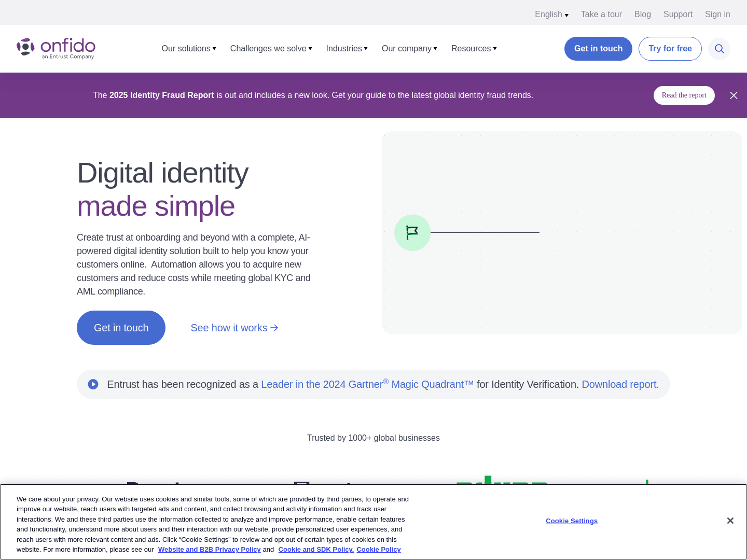This screenshot has width=747, height=560.
Task: Open the Blog page
Action: tap(642, 14)
